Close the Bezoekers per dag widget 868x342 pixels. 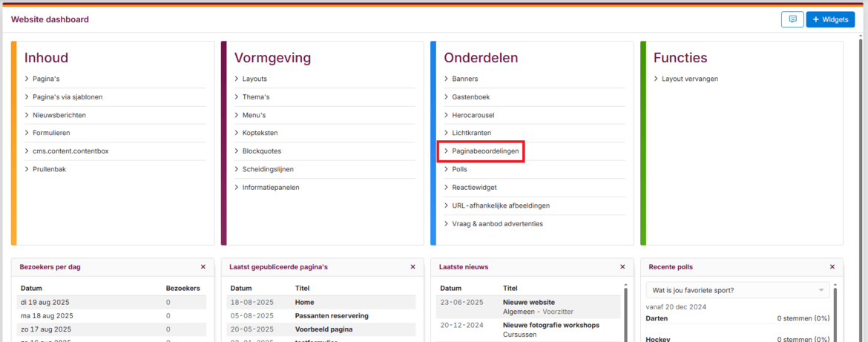click(203, 267)
